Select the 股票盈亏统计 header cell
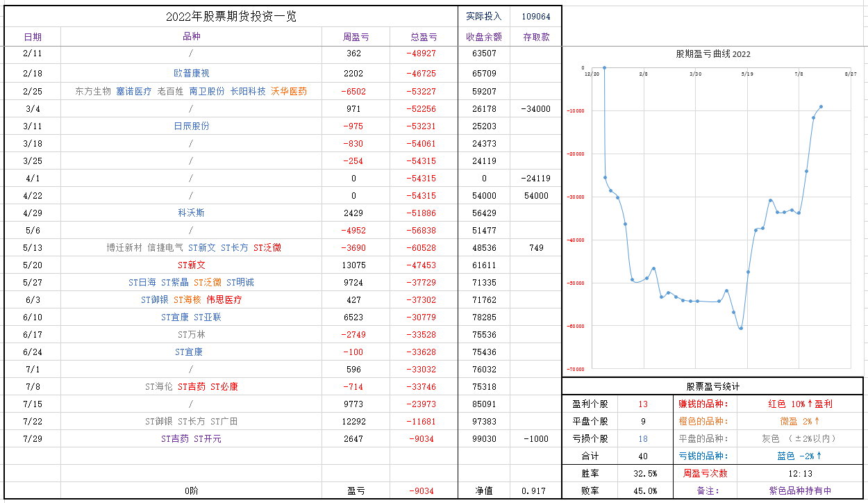Image resolution: width=868 pixels, height=503 pixels. coord(713,386)
